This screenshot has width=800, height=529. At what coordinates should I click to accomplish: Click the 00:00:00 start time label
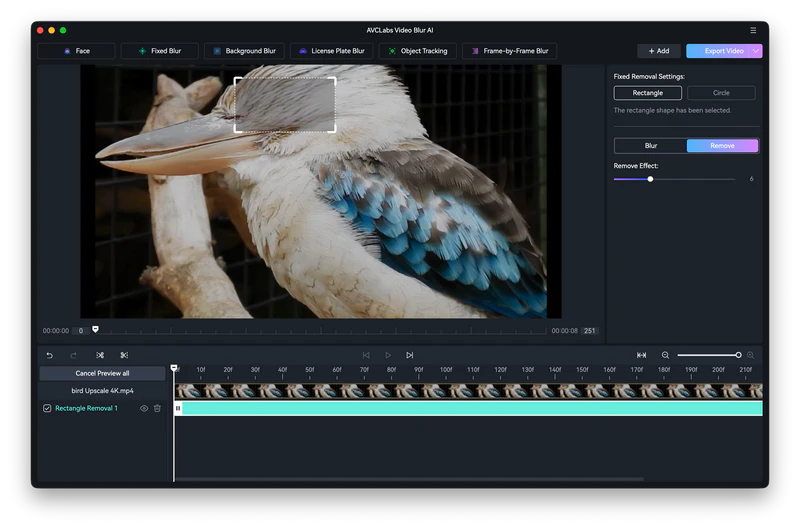tap(56, 331)
